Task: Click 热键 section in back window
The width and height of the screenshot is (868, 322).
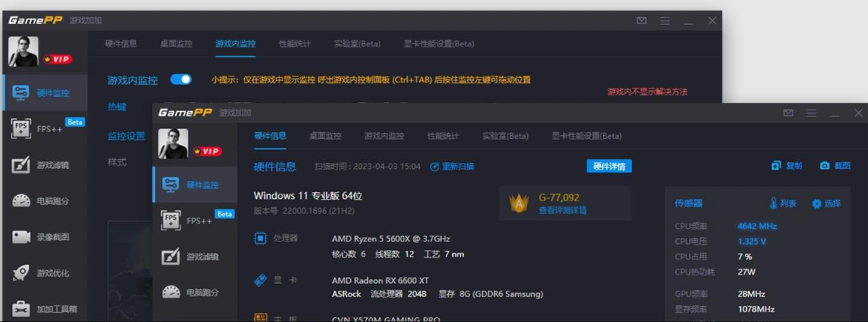Action: pyautogui.click(x=117, y=106)
